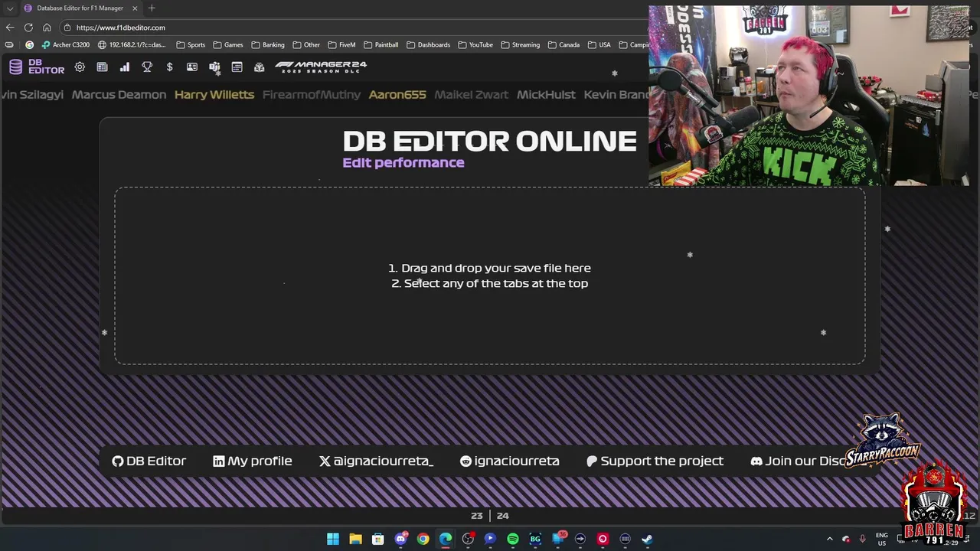Open File Explorer from the taskbar
The image size is (980, 551).
(355, 539)
